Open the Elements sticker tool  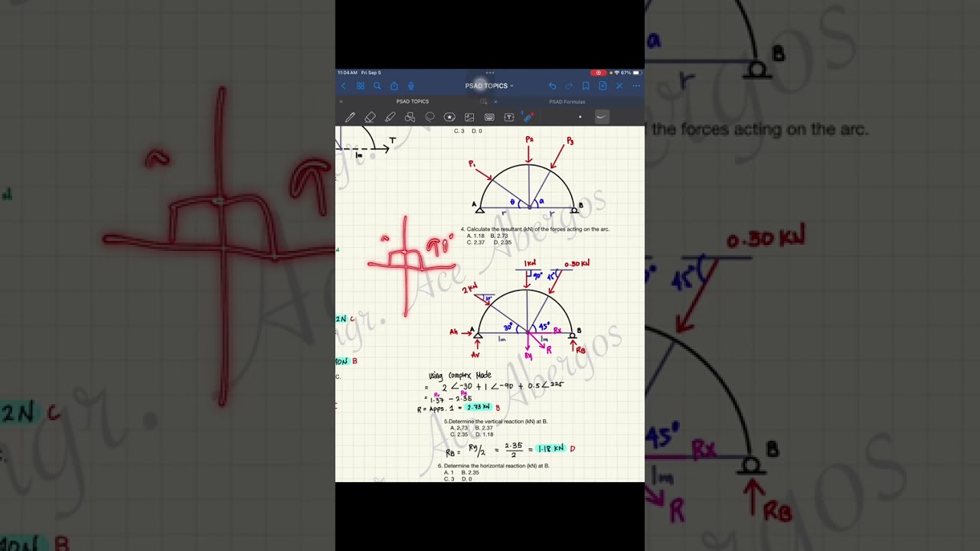pos(449,117)
